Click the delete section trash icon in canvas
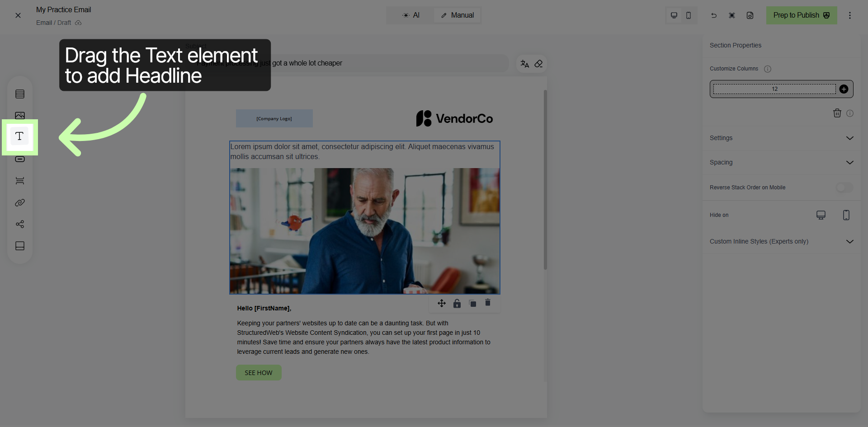Viewport: 868px width, 427px height. pyautogui.click(x=488, y=302)
